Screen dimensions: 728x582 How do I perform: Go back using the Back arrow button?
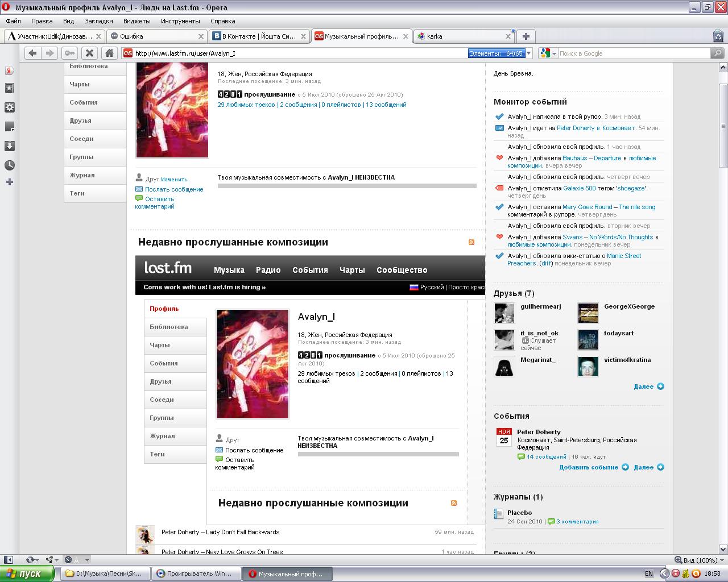coord(32,53)
